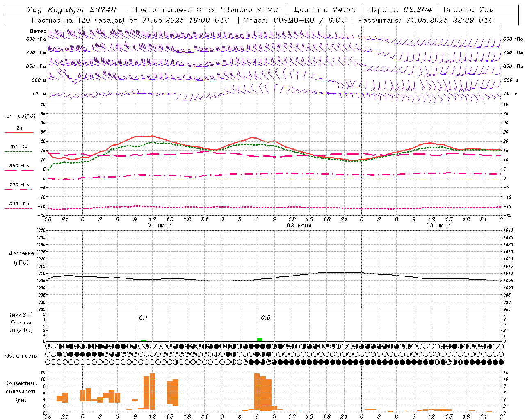
Task: Click the green precipitation bar under 0.5
Action: pos(260,340)
